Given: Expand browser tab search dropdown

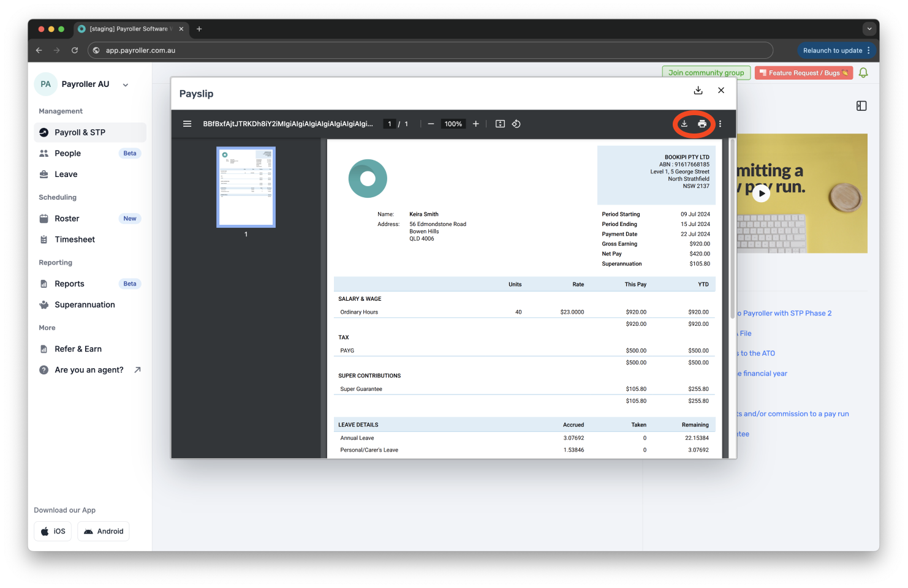Looking at the screenshot, I should pyautogui.click(x=869, y=29).
